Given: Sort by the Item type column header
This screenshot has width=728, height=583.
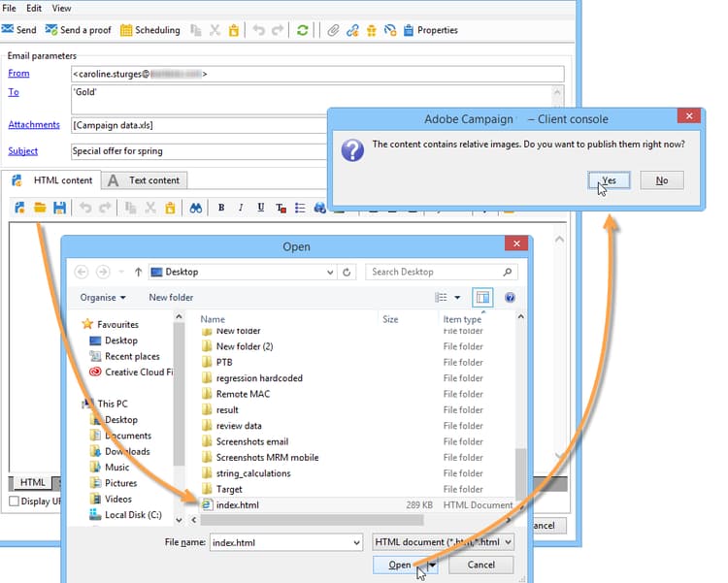Looking at the screenshot, I should [x=462, y=319].
